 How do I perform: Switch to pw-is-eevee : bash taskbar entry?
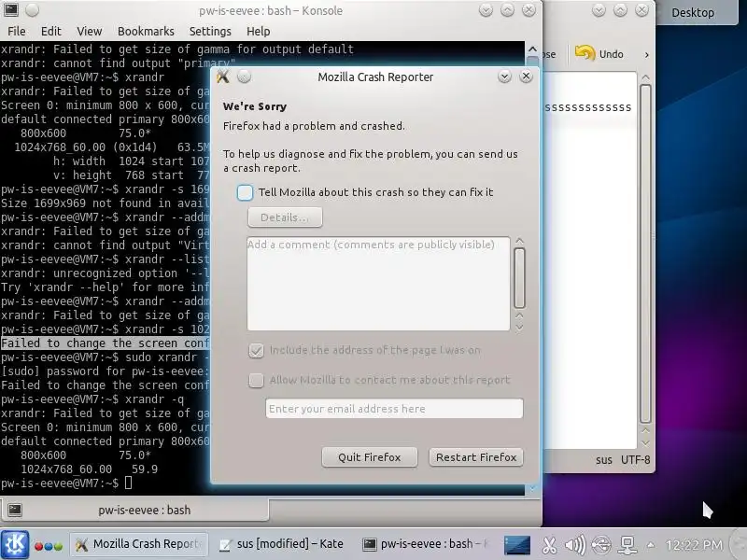425,544
